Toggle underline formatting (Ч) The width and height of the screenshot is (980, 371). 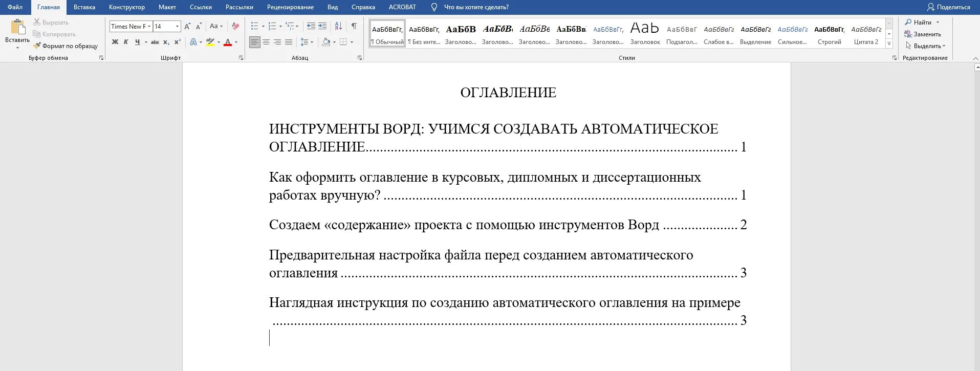pos(137,42)
